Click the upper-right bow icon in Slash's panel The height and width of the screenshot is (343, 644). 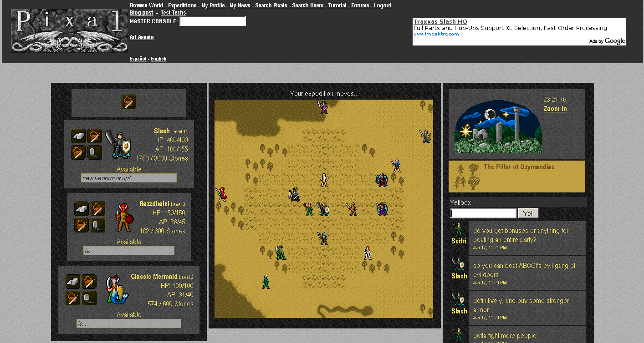click(95, 136)
